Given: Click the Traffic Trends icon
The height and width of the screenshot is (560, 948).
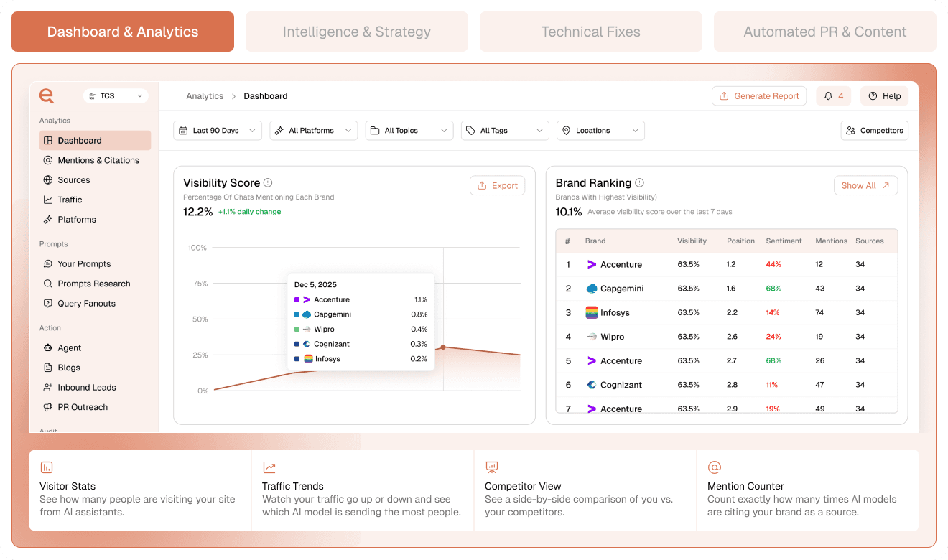Looking at the screenshot, I should [x=269, y=467].
